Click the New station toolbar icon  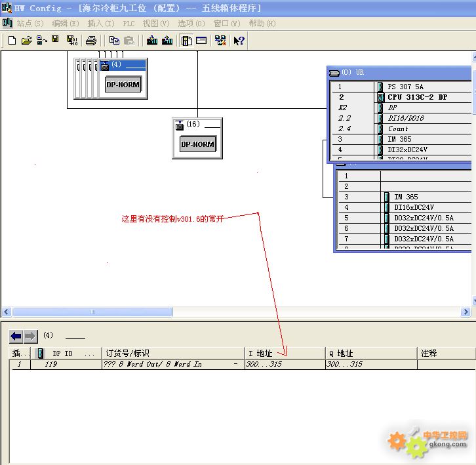click(12, 40)
